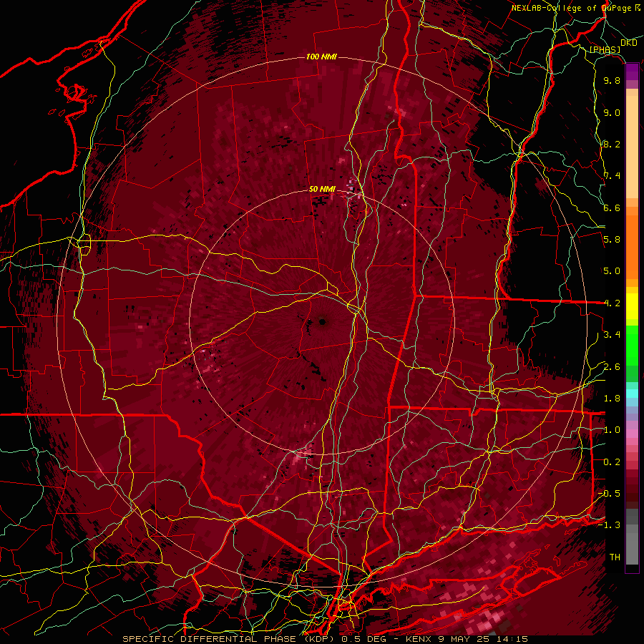This screenshot has height=644, width=644.
Task: Click the DKD label above the color bar
Action: coord(629,43)
